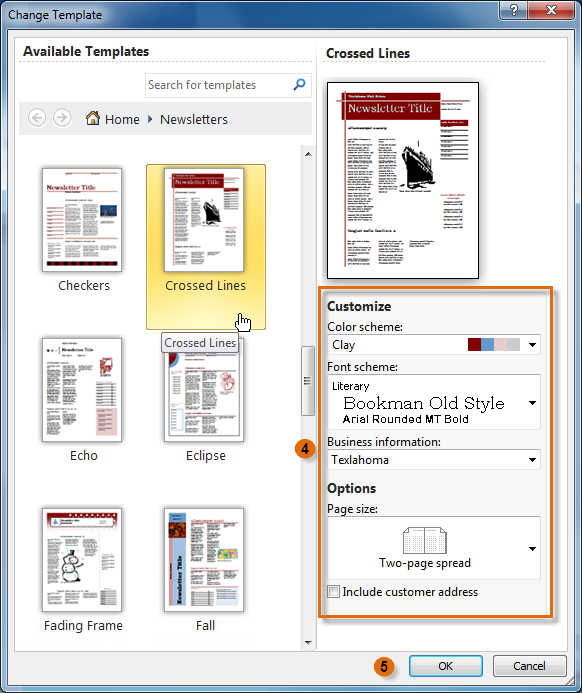Open the Page size dropdown arrow

532,548
